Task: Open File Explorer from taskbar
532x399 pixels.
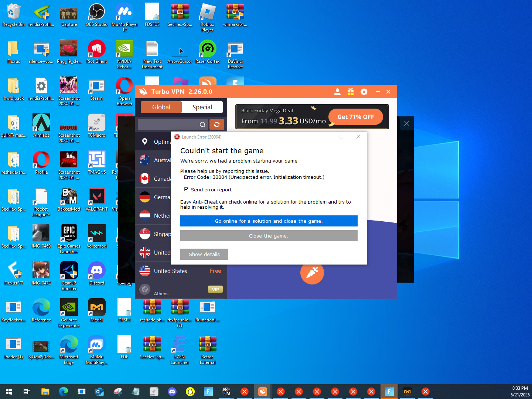Action: point(45,392)
